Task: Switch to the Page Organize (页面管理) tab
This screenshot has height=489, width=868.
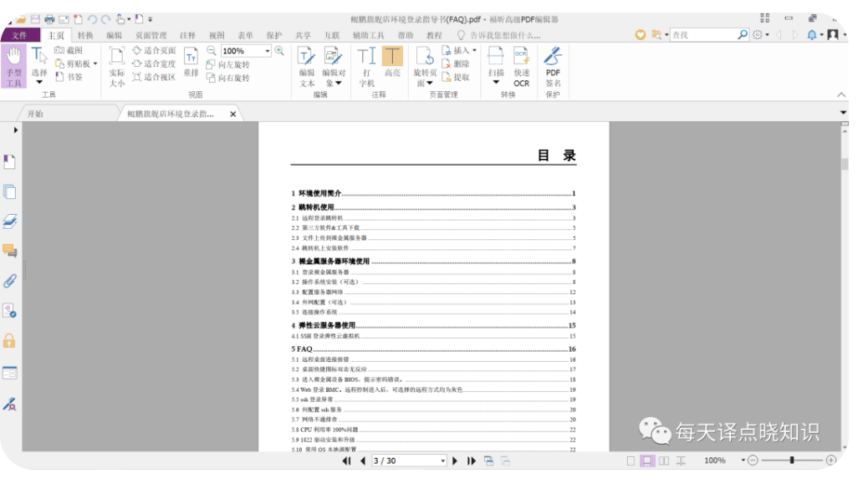Action: [151, 35]
